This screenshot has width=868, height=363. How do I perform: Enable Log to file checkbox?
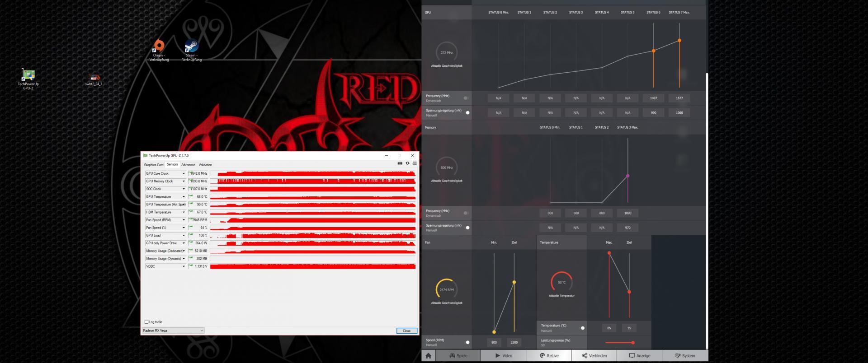coord(146,322)
